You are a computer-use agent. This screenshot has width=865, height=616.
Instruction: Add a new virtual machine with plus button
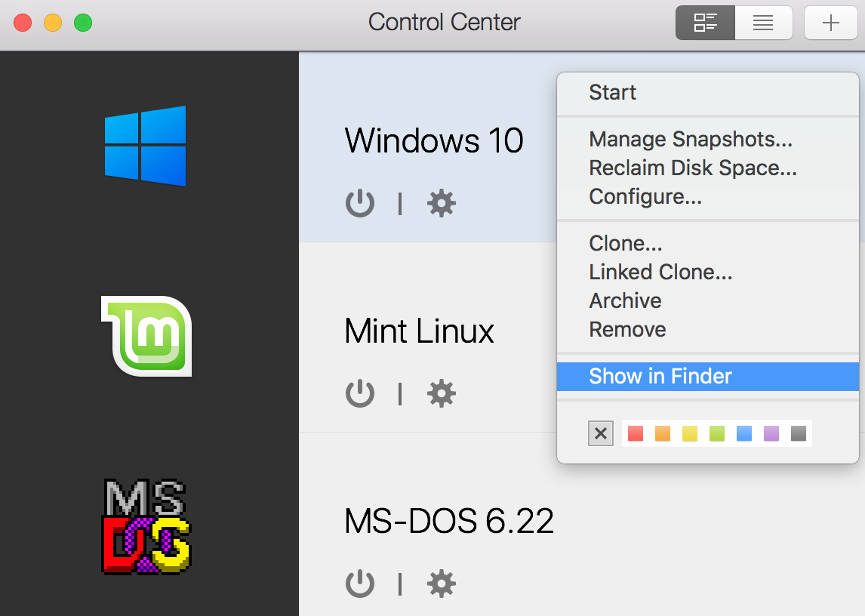click(831, 23)
